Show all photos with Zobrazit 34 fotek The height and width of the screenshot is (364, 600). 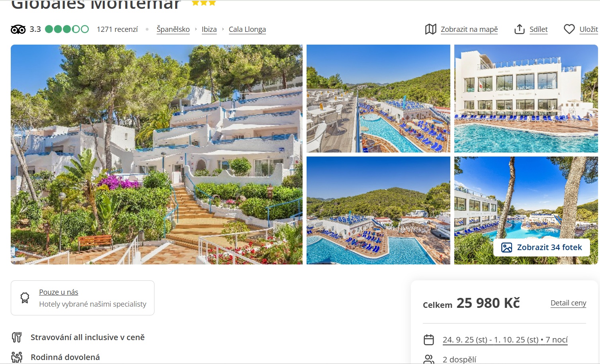(x=541, y=247)
